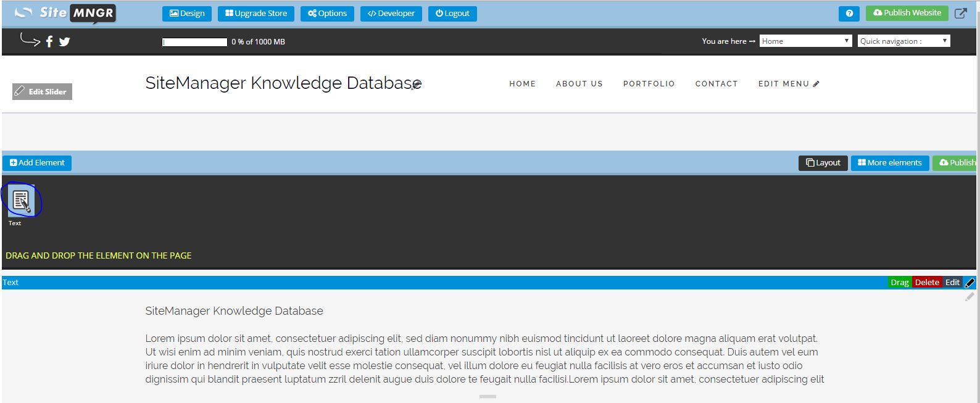980x403 pixels.
Task: Open the 'You are here' Home dropdown
Action: [x=806, y=41]
